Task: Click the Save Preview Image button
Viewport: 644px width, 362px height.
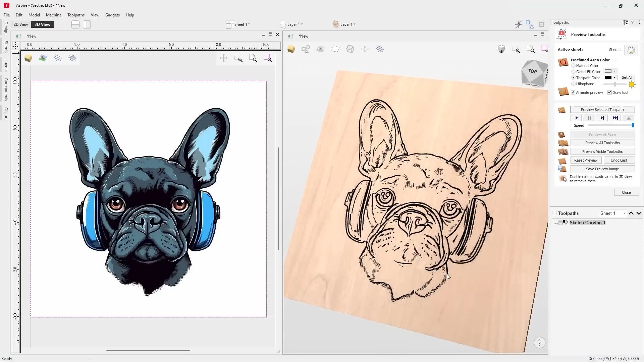Action: click(602, 169)
